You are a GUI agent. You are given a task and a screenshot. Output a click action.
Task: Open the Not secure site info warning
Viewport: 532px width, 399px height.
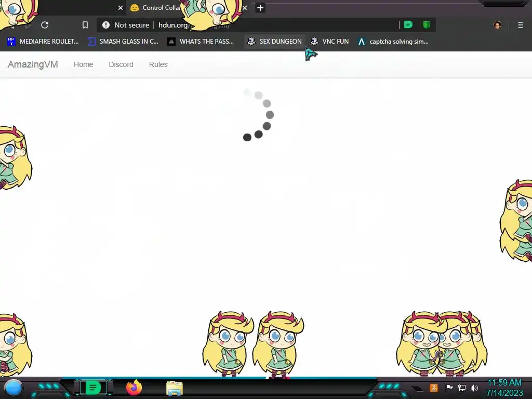(126, 25)
